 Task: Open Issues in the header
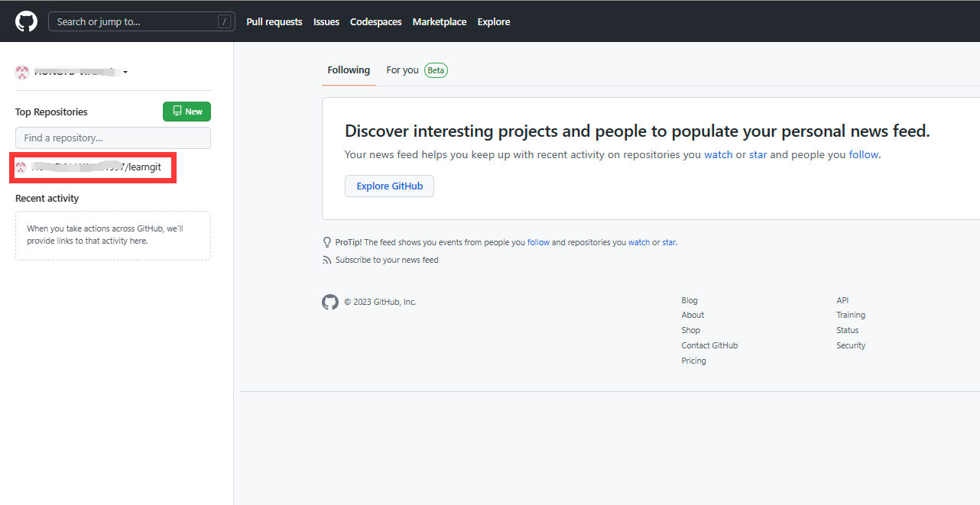[x=326, y=21]
